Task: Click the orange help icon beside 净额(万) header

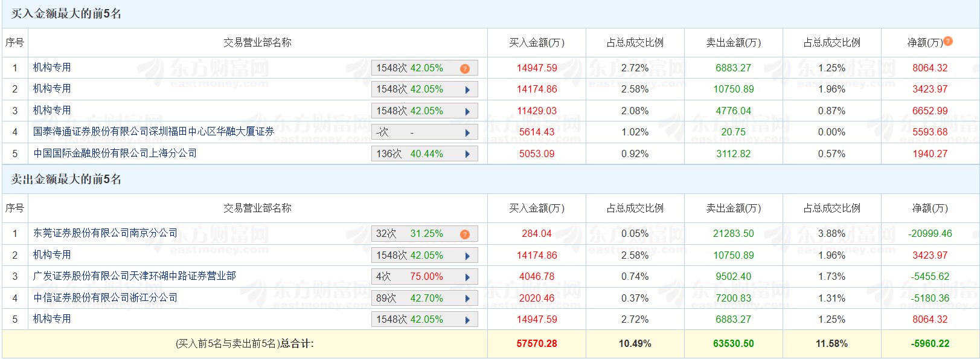Action: tap(948, 41)
